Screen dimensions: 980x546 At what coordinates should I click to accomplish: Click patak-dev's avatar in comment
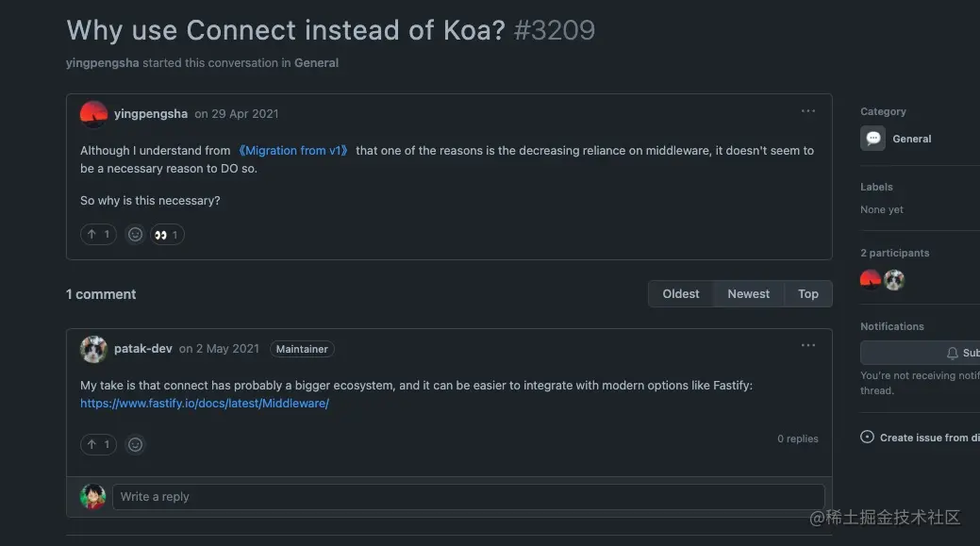(x=93, y=349)
